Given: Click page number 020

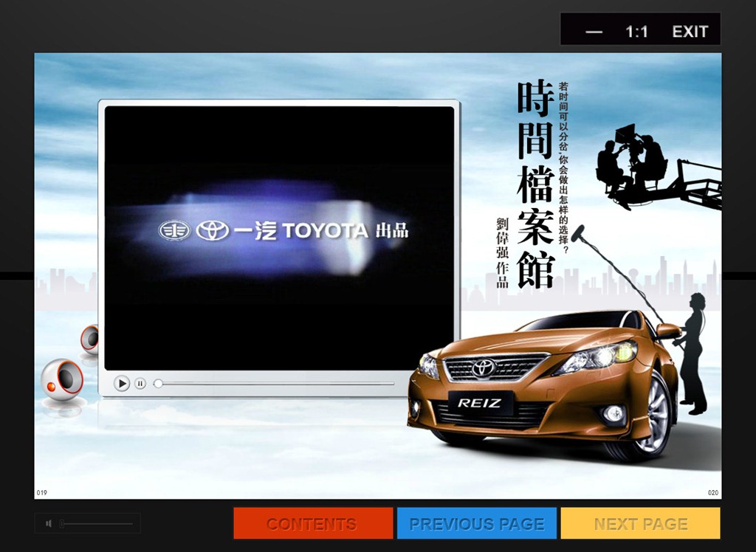Looking at the screenshot, I should point(713,493).
